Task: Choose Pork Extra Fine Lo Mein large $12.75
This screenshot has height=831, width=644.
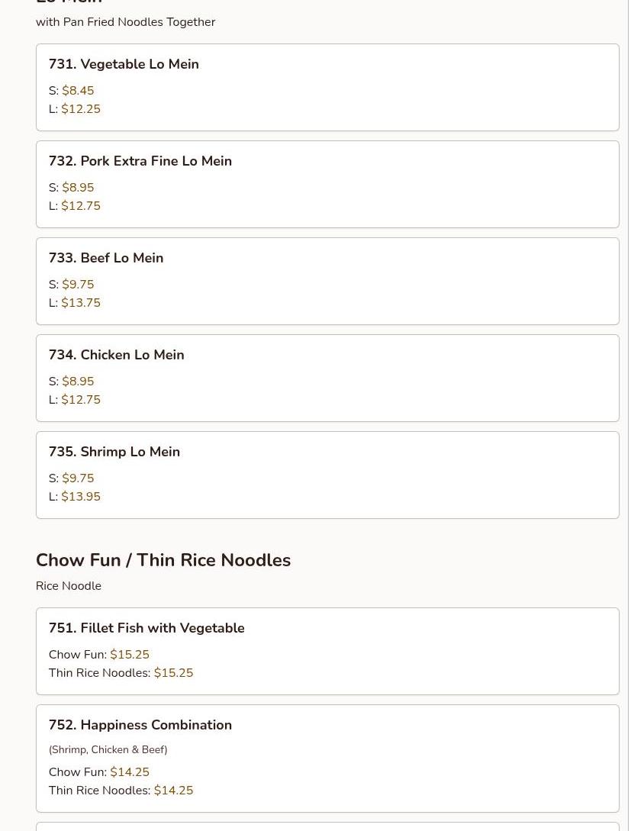Action: pyautogui.click(x=81, y=206)
